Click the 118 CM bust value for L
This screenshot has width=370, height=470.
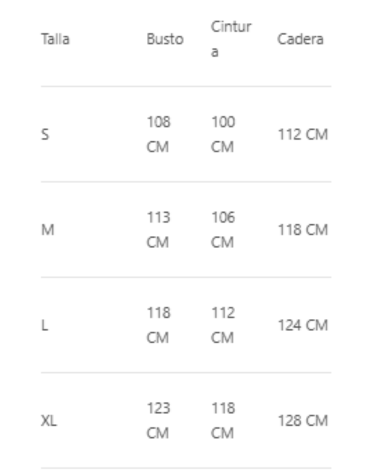click(x=159, y=325)
